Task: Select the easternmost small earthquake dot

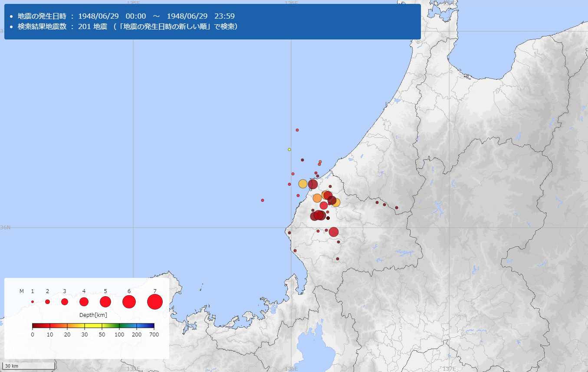Action: [x=397, y=208]
